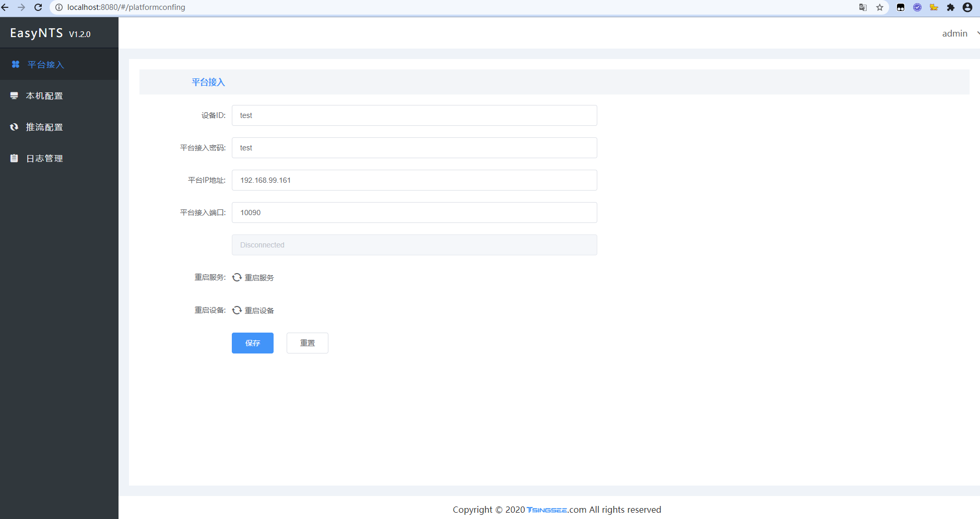980x519 pixels.
Task: Focus the 平台接入端口 input field
Action: [415, 213]
